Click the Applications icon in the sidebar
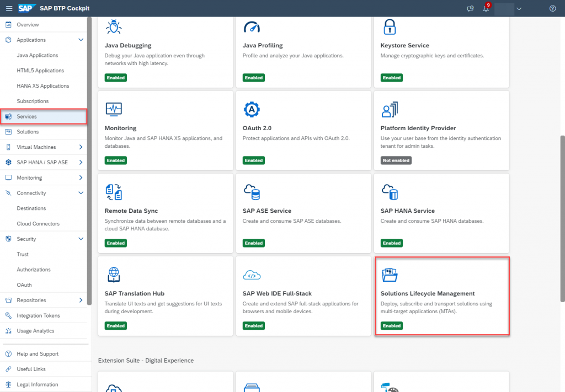This screenshot has width=565, height=392. 8,40
